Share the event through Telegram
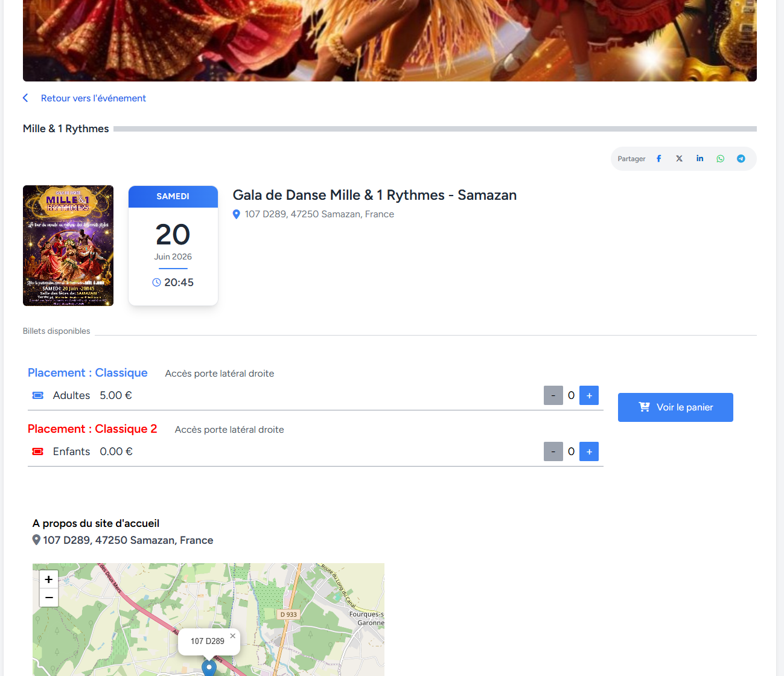 741,158
